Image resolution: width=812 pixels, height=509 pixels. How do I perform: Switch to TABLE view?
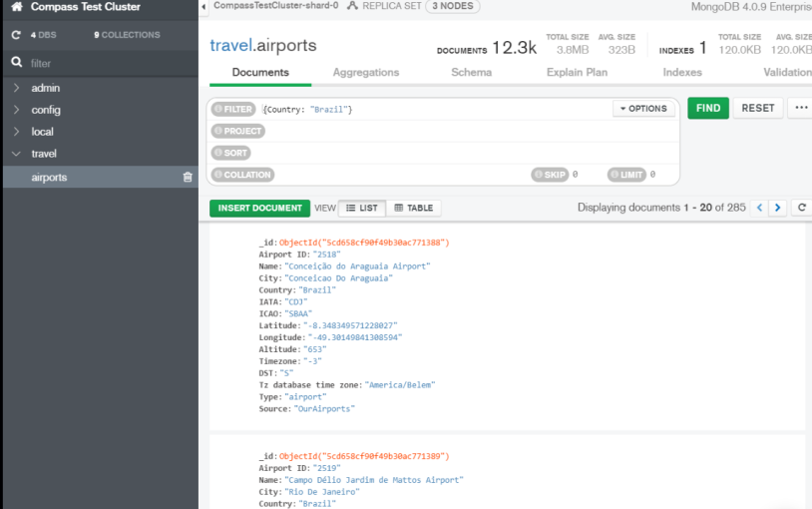[x=413, y=208]
